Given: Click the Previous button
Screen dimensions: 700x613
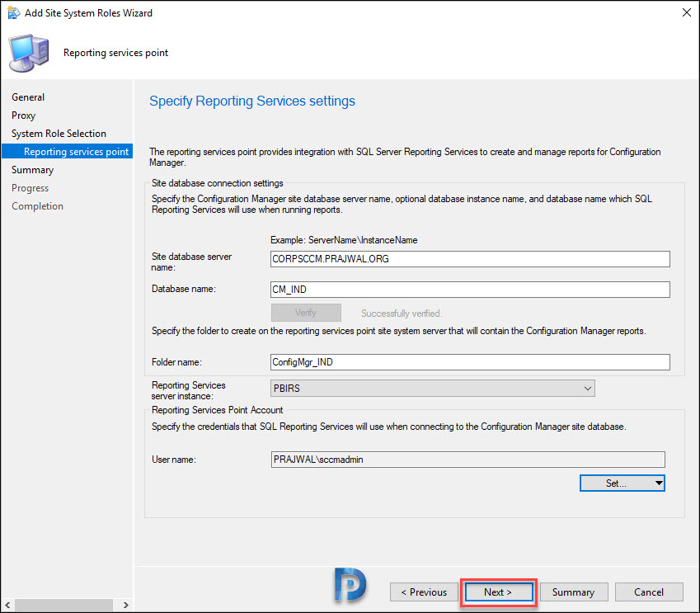Looking at the screenshot, I should (424, 592).
